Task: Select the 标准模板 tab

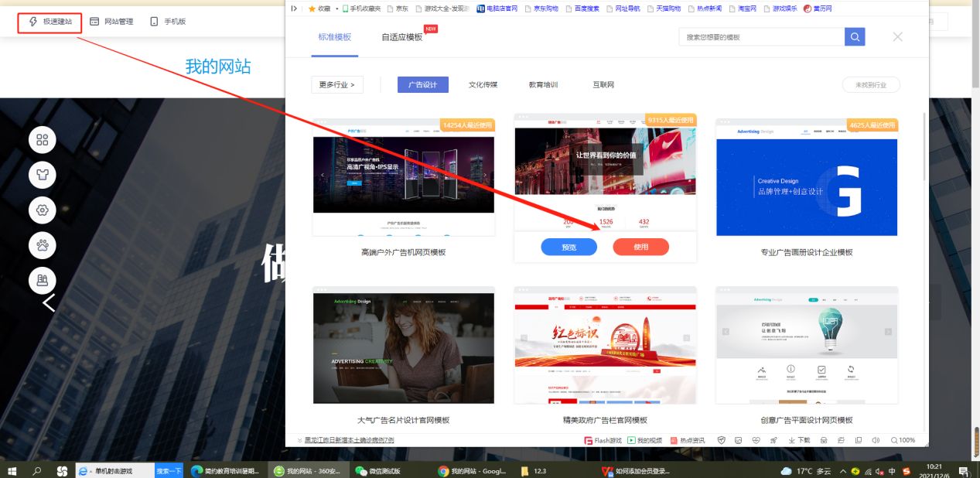Action: click(x=334, y=37)
